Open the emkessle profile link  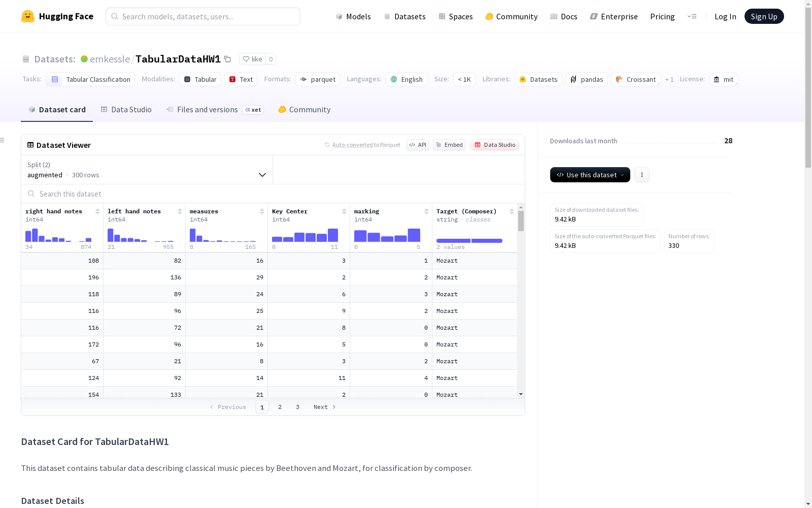pyautogui.click(x=110, y=59)
